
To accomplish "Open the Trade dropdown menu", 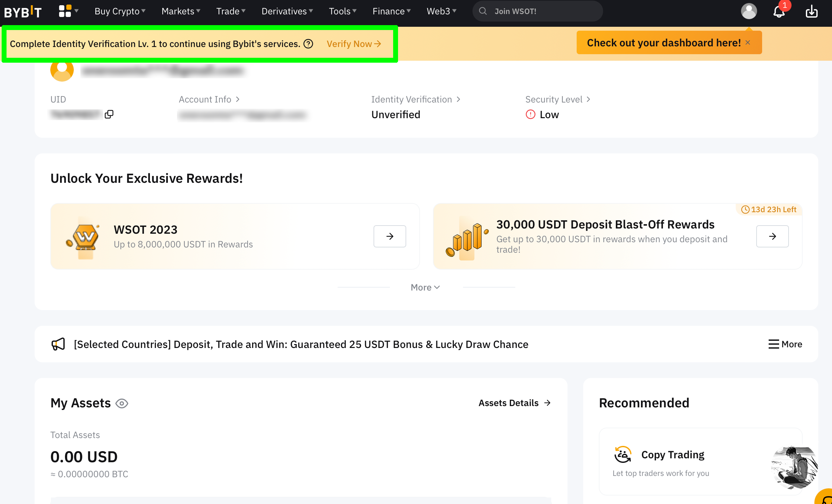I will click(231, 11).
